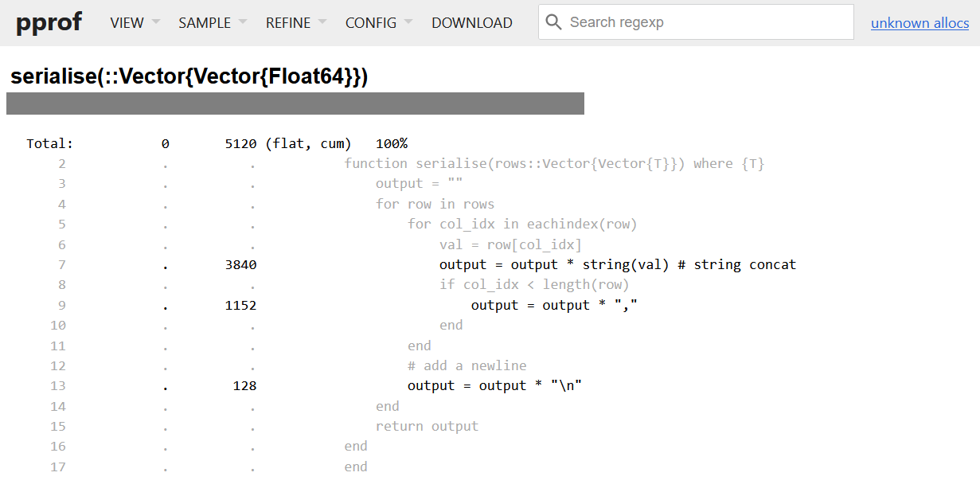
Task: Click the gray bar under the heading
Action: [295, 103]
